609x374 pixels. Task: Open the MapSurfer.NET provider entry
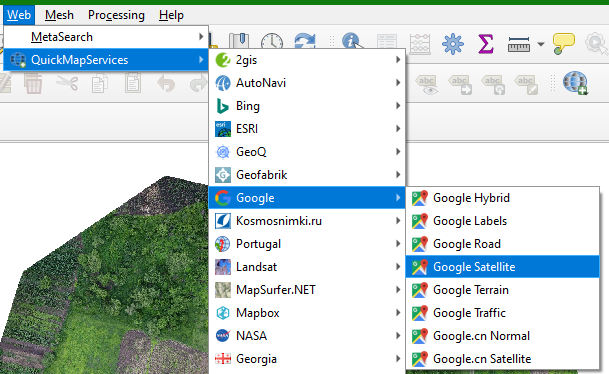pyautogui.click(x=307, y=290)
